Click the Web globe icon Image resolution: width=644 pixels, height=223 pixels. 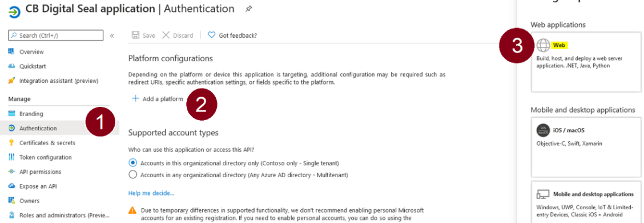pos(543,46)
